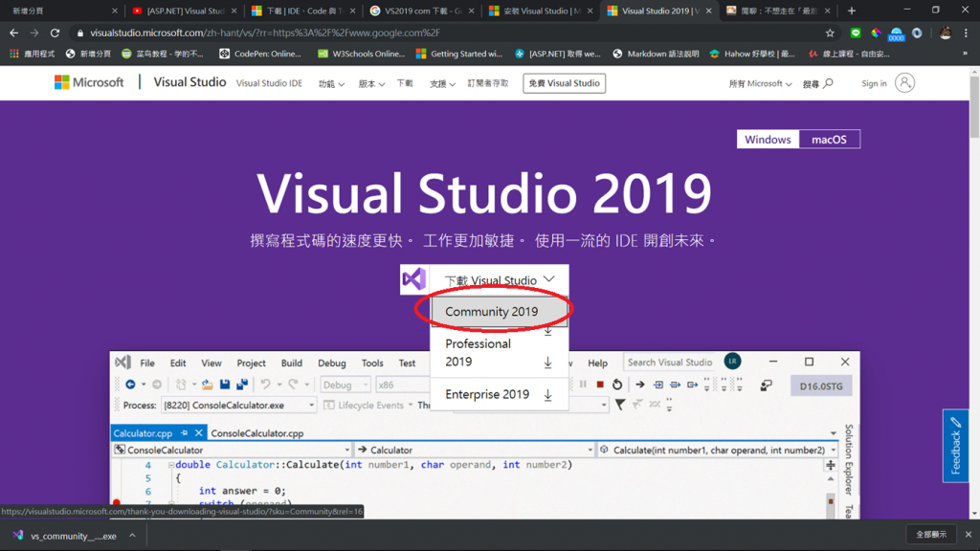Open the 下載 nav link
980x551 pixels.
[405, 83]
